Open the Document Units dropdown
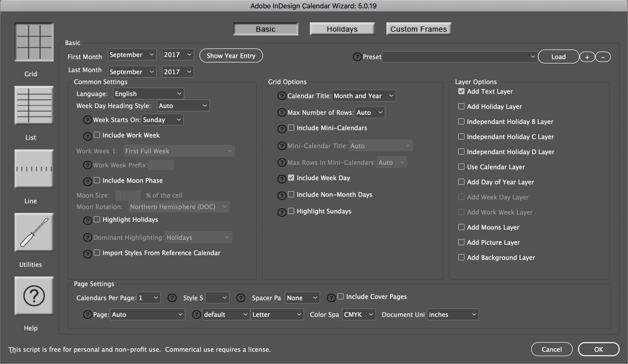The height and width of the screenshot is (364, 628). (x=452, y=314)
